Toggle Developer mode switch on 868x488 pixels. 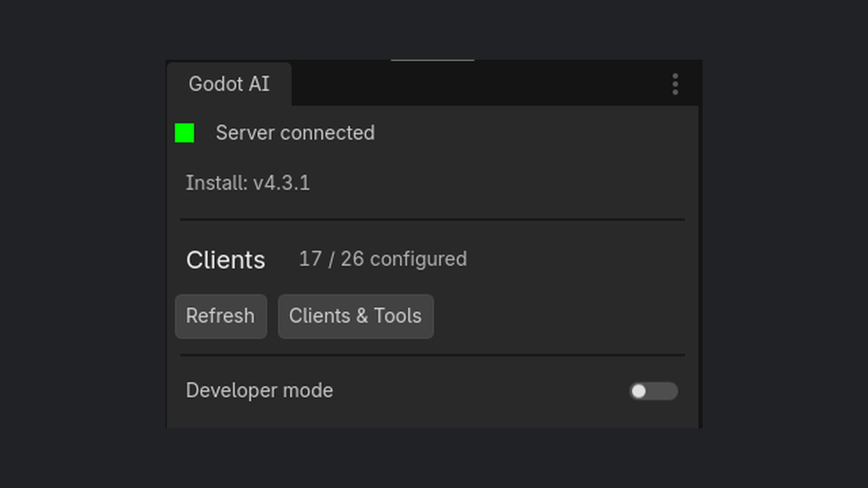click(x=653, y=391)
